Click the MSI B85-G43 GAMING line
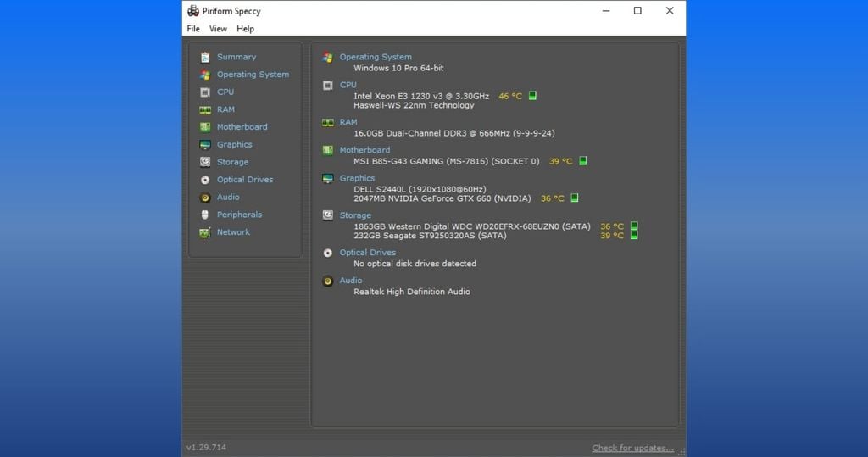 (x=446, y=162)
